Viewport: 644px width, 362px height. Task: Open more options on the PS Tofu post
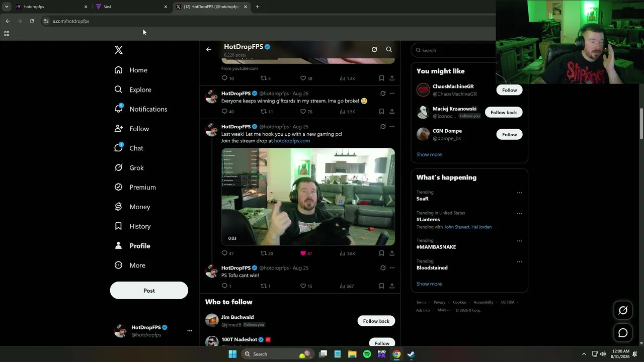[392, 268]
